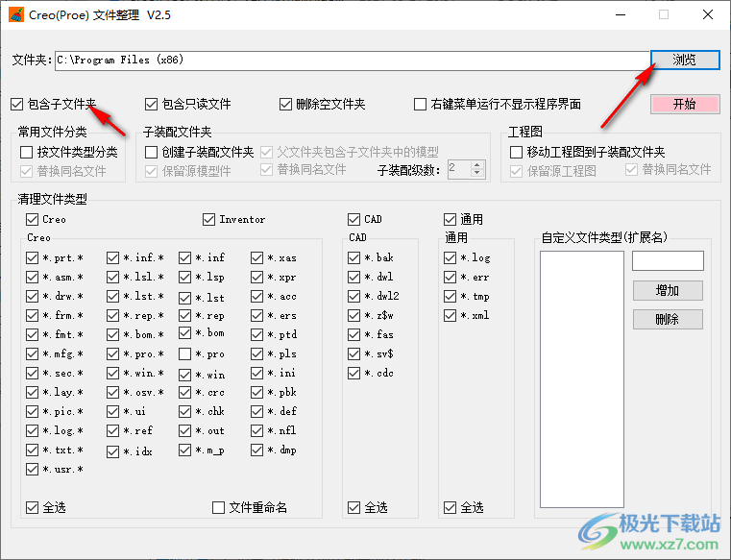Uncheck the *.frm.* file type
This screenshot has height=560, width=731.
[32, 316]
